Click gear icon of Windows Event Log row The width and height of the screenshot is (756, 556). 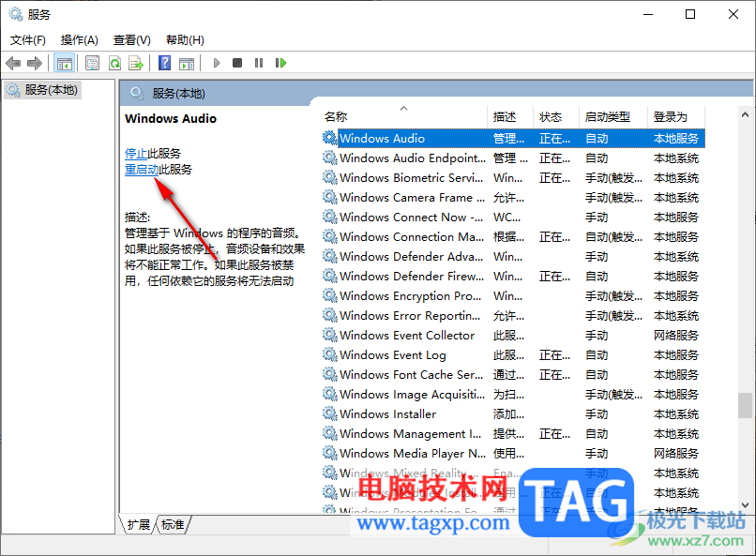pyautogui.click(x=330, y=354)
